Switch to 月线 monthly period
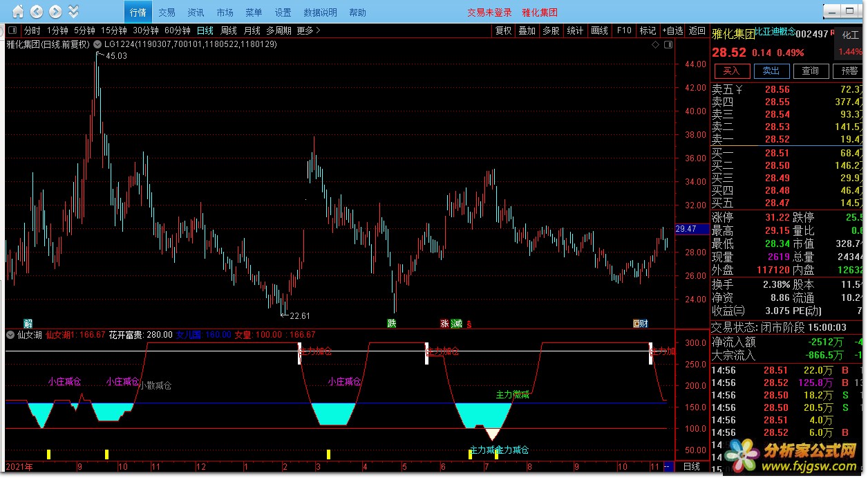868x478 pixels. 252,30
